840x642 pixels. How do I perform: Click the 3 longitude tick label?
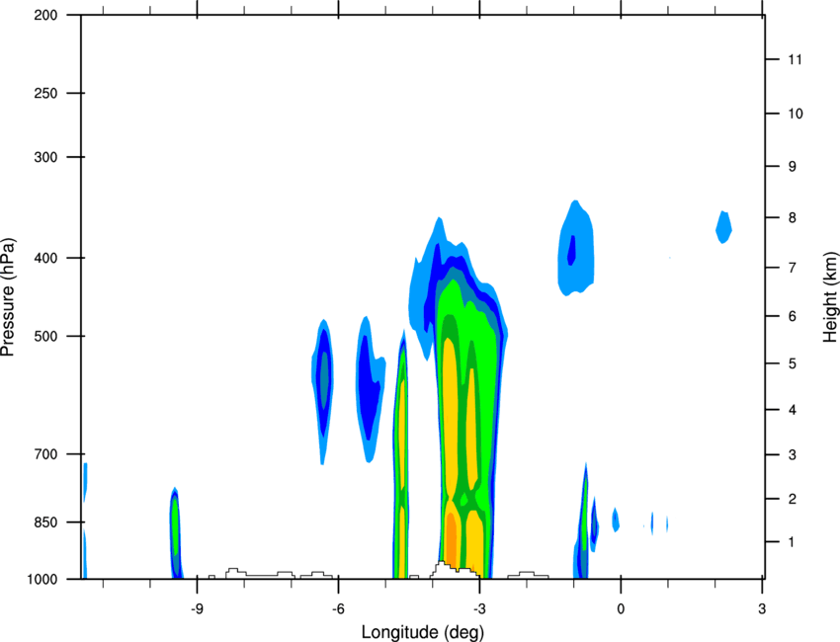(x=762, y=609)
